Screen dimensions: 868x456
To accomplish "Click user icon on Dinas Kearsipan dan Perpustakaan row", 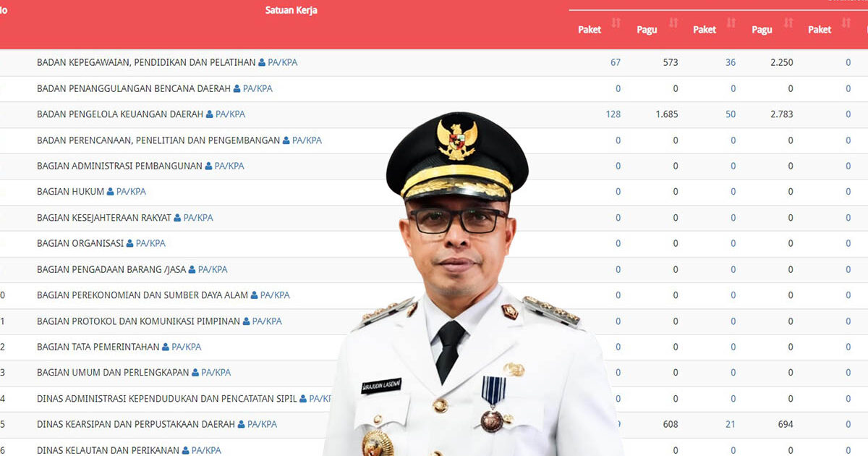I will coord(240,424).
